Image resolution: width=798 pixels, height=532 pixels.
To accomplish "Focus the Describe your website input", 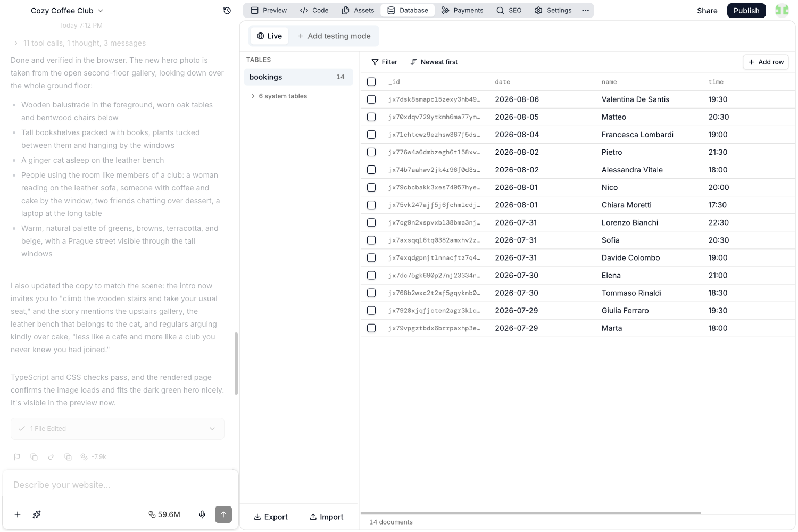I will (x=120, y=485).
